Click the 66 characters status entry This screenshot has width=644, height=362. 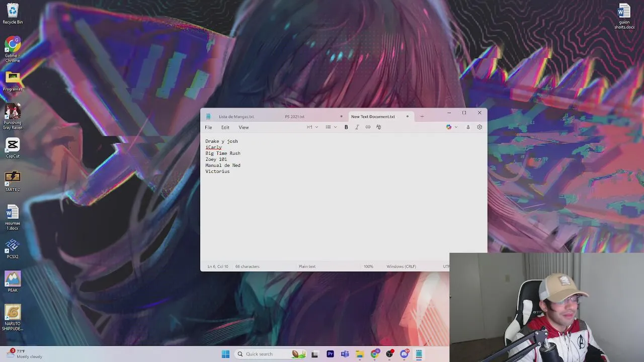pos(248,266)
